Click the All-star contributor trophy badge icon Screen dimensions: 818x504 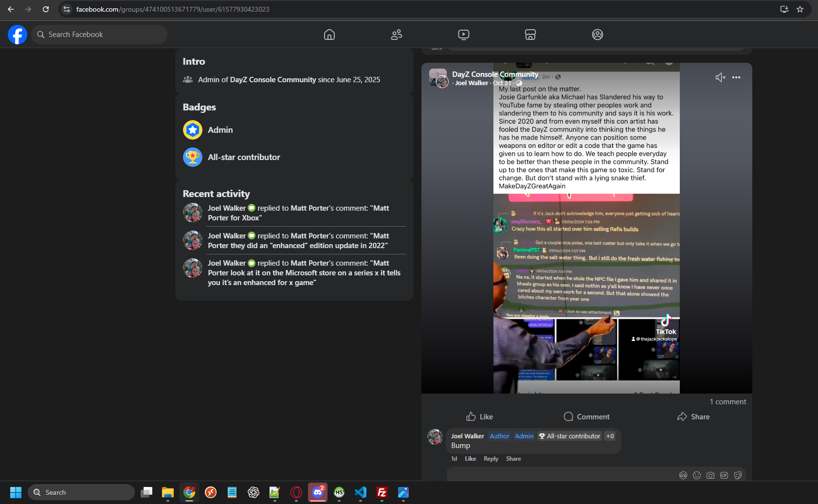(x=193, y=157)
